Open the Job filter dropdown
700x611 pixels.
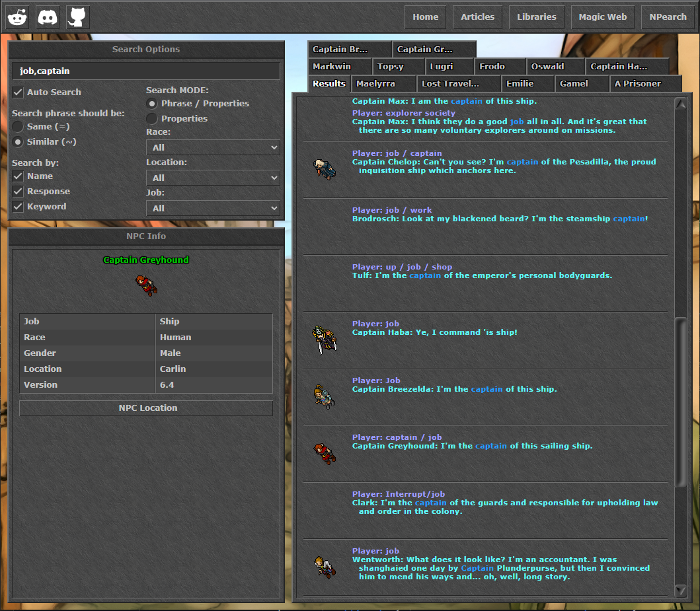[x=213, y=208]
